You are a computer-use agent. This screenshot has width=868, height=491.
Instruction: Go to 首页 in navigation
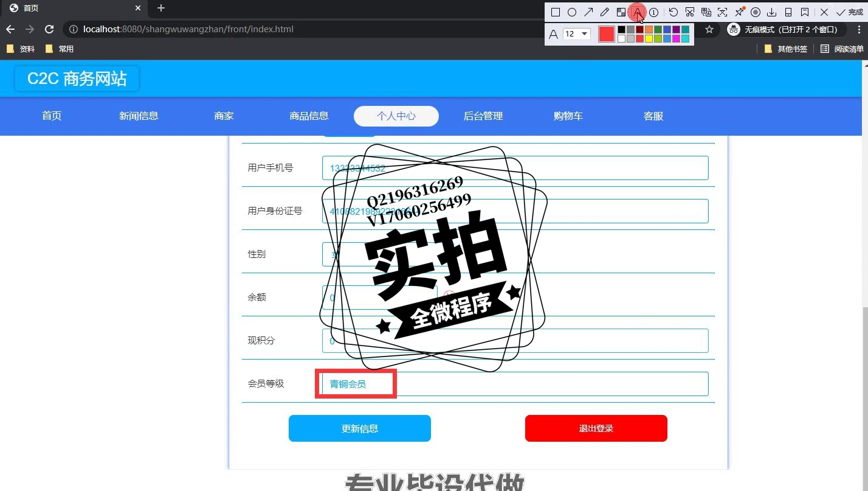[x=52, y=116]
